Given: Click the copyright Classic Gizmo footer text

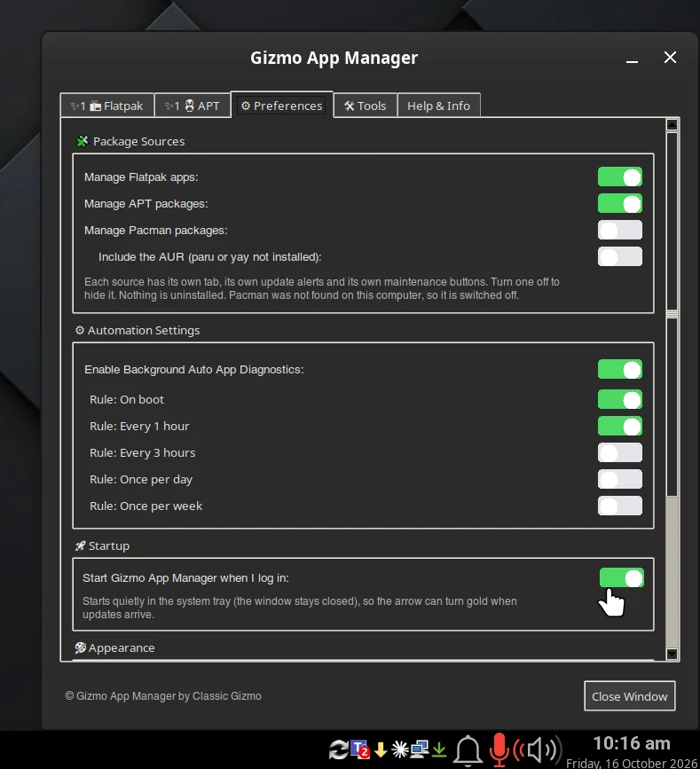Looking at the screenshot, I should (163, 696).
